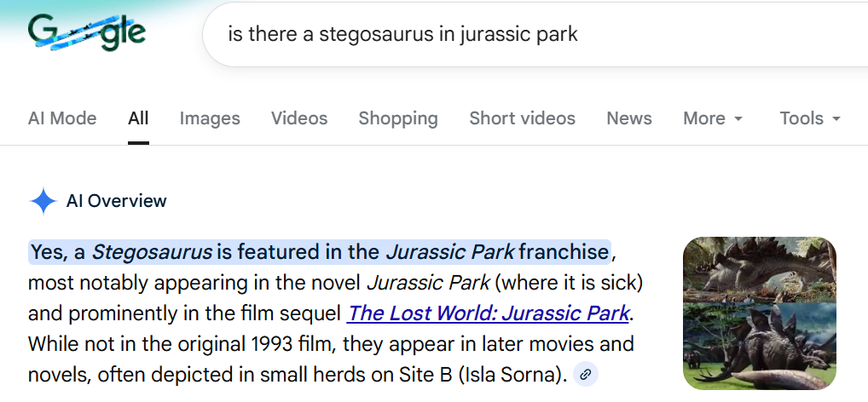The height and width of the screenshot is (402, 868).
Task: Switch to AI Mode tab
Action: pyautogui.click(x=62, y=118)
